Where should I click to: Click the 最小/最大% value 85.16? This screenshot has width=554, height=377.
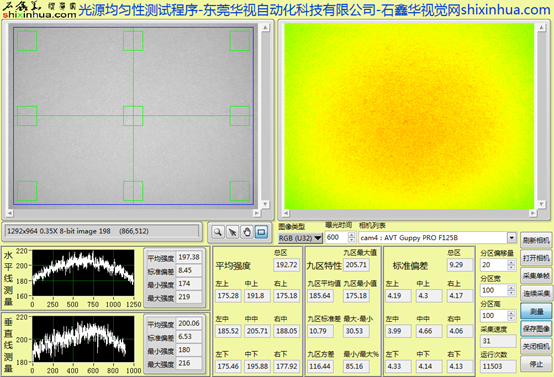pos(356,366)
